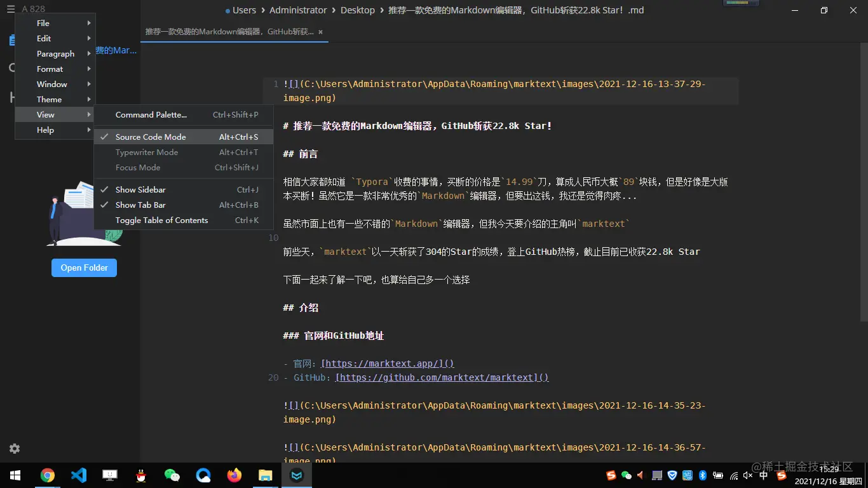Screen dimensions: 868x488
Task: Click the title line '# 推荐一款免费的Markdown编辑器'
Action: pyautogui.click(x=417, y=126)
